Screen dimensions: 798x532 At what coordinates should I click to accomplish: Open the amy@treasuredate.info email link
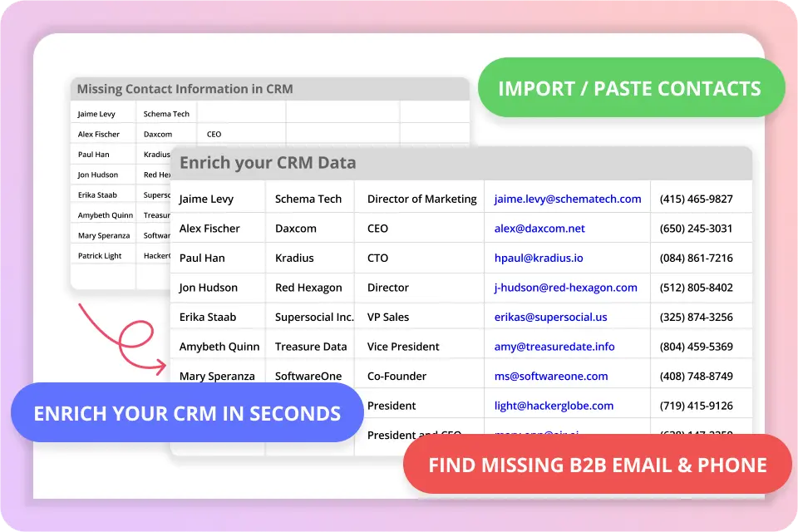click(554, 347)
